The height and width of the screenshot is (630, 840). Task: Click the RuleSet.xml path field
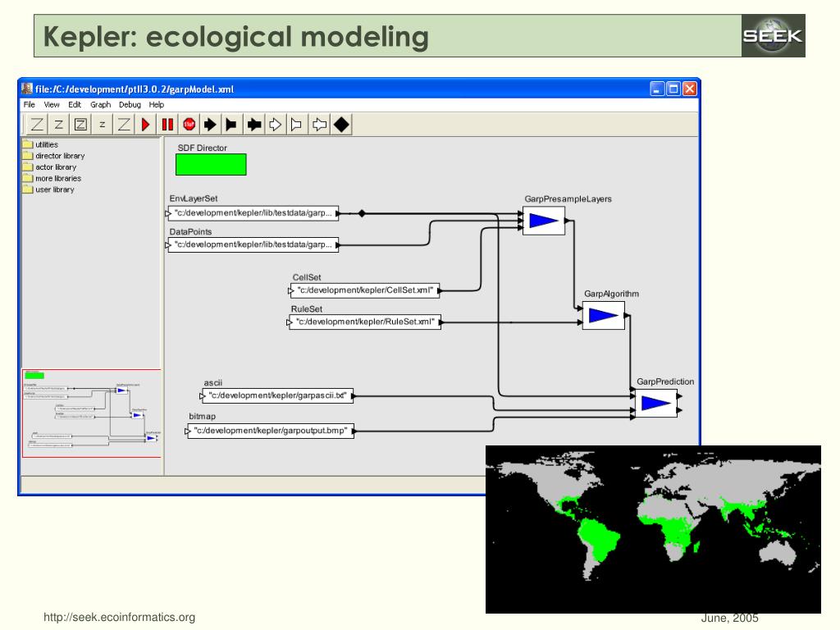pos(365,322)
